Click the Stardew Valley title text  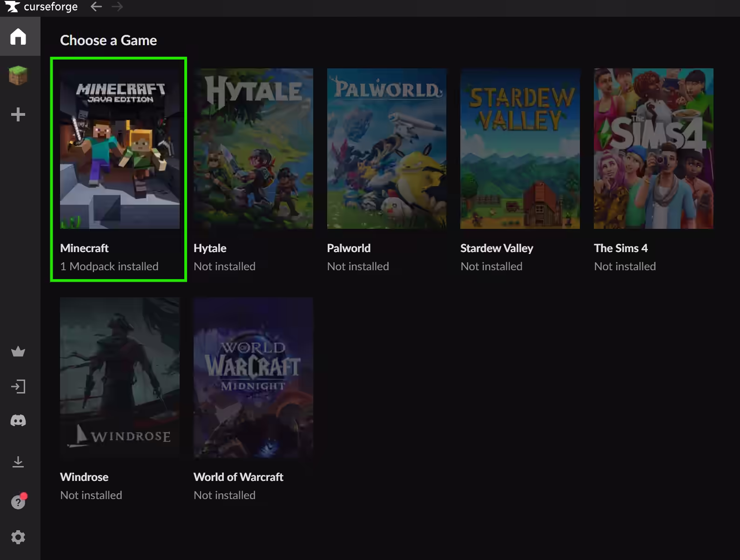(x=497, y=248)
